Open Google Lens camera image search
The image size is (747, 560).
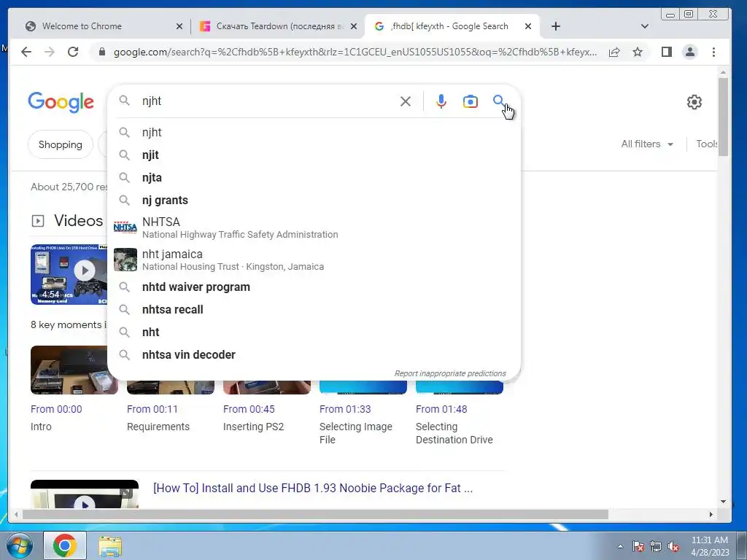(470, 101)
